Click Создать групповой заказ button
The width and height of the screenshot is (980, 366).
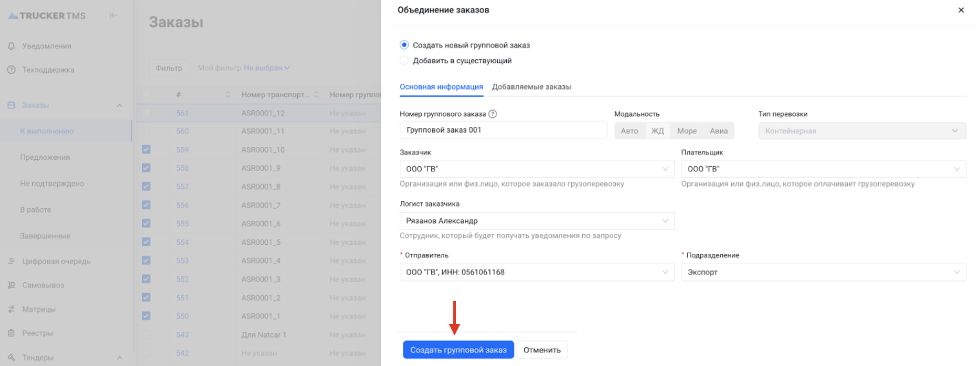(458, 350)
